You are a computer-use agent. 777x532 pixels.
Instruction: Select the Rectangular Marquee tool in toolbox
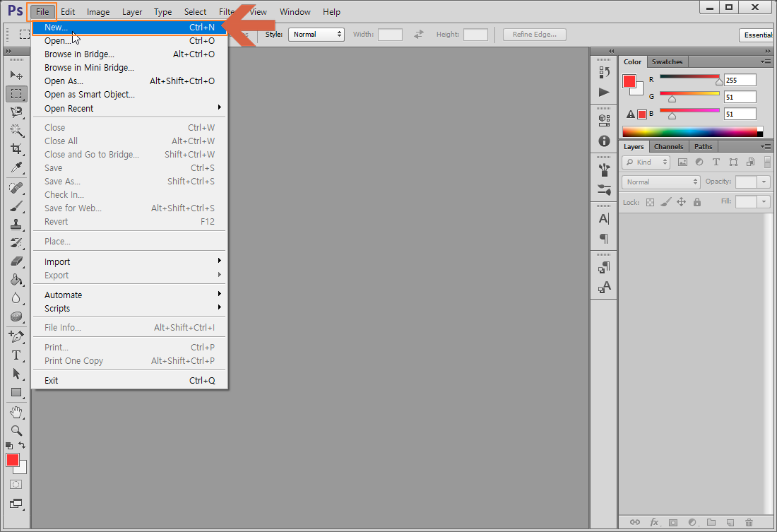(16, 94)
